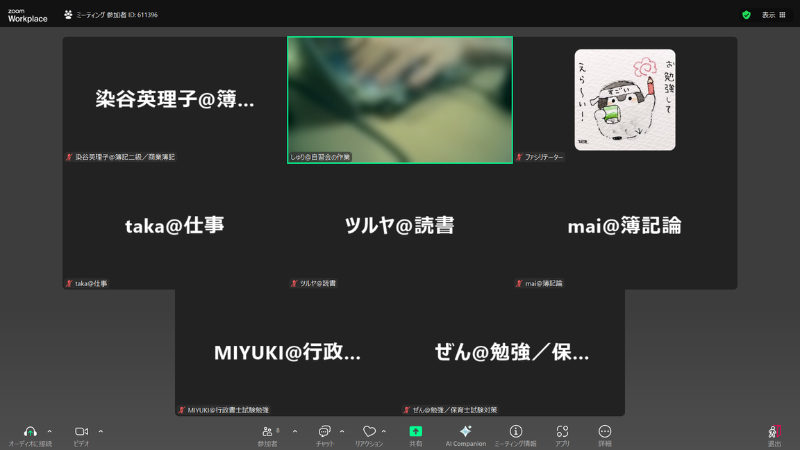This screenshot has width=800, height=450.
Task: Click the green share screen button
Action: pos(415,432)
